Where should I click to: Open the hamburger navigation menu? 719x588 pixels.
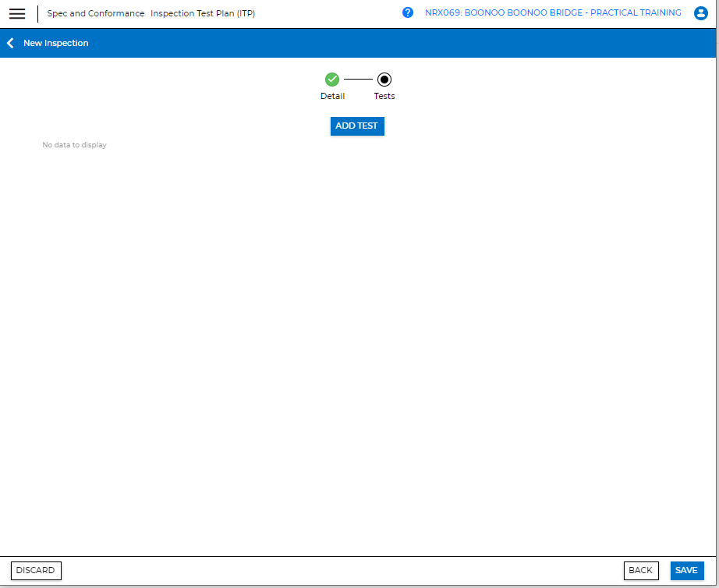click(17, 14)
